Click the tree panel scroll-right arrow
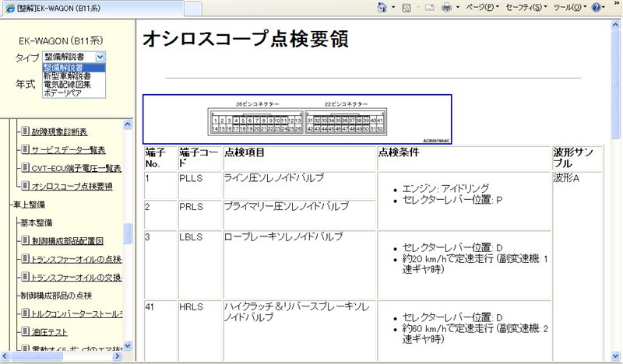The height and width of the screenshot is (364, 623). (x=117, y=356)
